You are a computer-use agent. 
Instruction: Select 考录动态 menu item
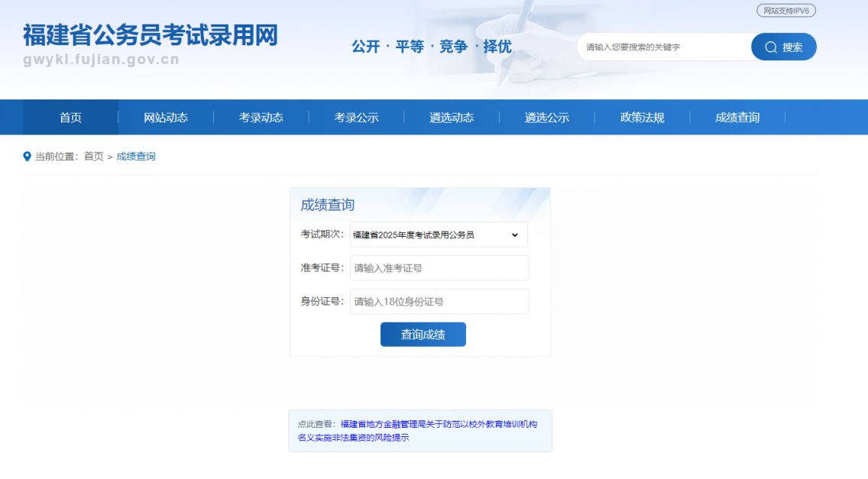[x=261, y=118]
